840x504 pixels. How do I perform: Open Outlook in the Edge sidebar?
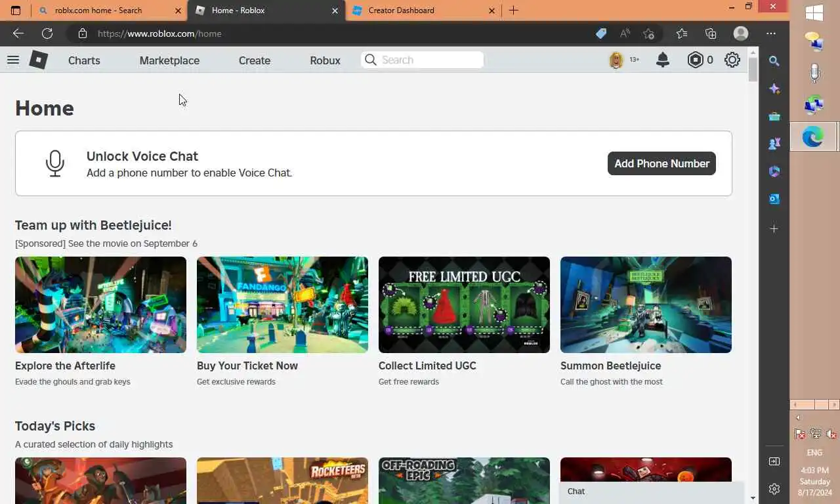point(774,199)
